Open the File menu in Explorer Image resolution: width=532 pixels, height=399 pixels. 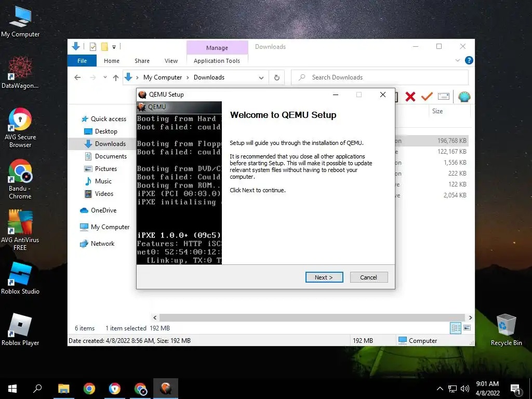(82, 61)
